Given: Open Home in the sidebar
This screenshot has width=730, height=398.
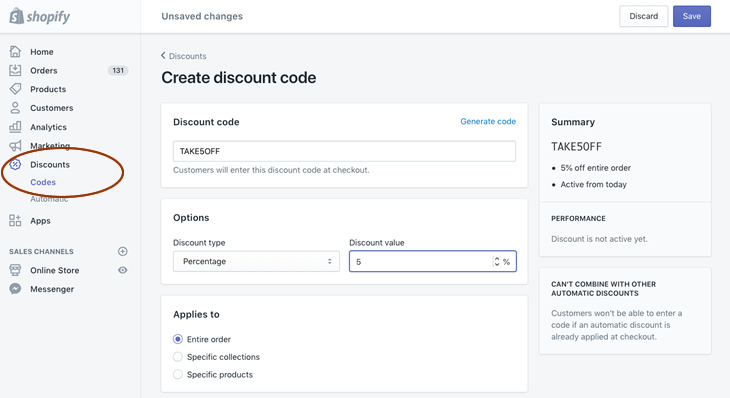Looking at the screenshot, I should click(x=41, y=52).
